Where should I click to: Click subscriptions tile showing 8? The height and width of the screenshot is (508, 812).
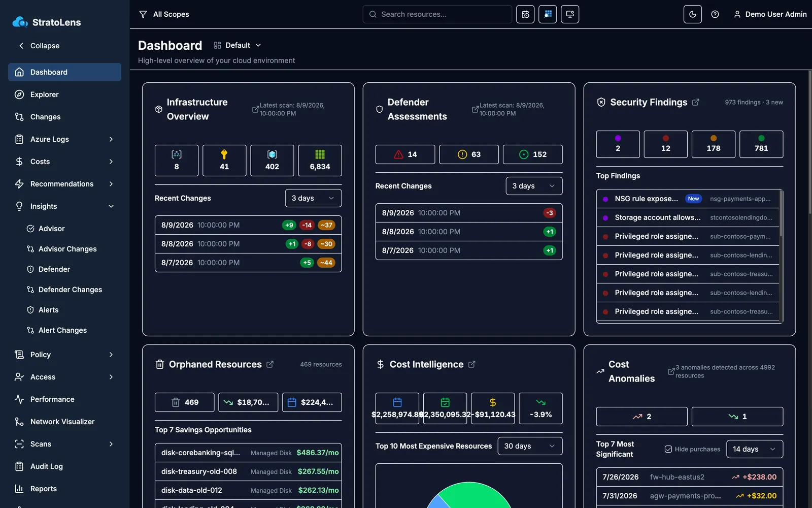[x=177, y=161]
